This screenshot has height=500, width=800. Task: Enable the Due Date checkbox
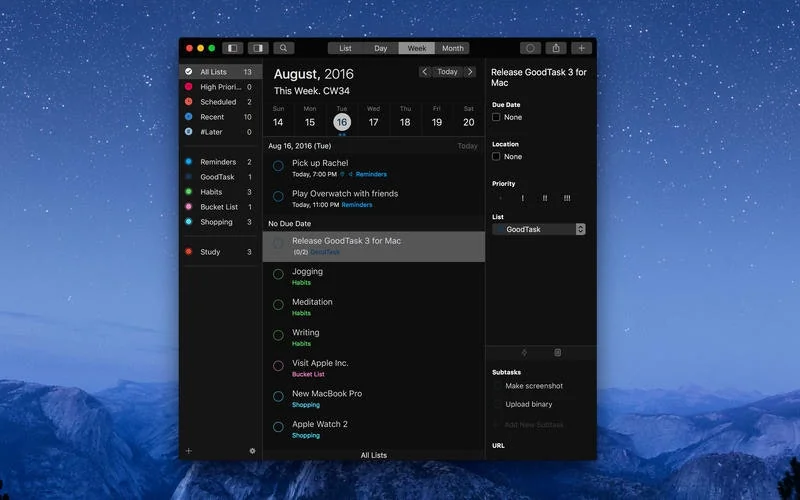tap(496, 117)
